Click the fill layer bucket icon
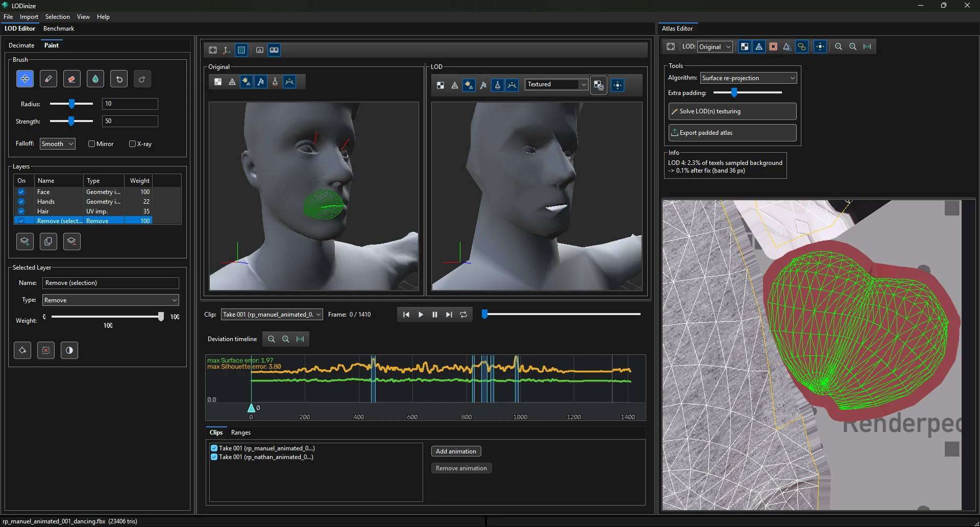 22,350
